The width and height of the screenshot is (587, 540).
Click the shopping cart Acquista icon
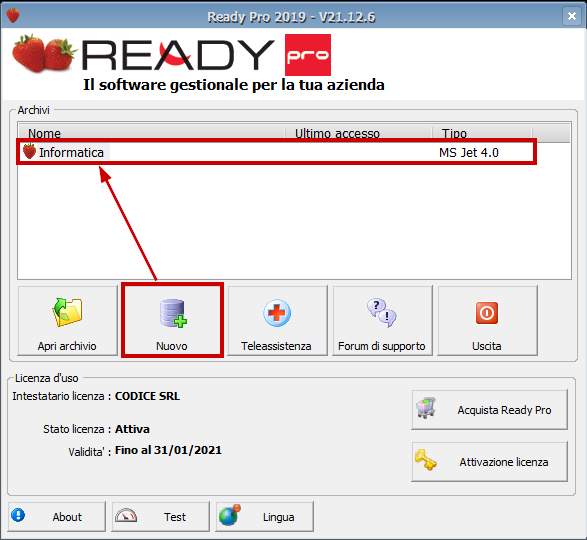tap(426, 408)
